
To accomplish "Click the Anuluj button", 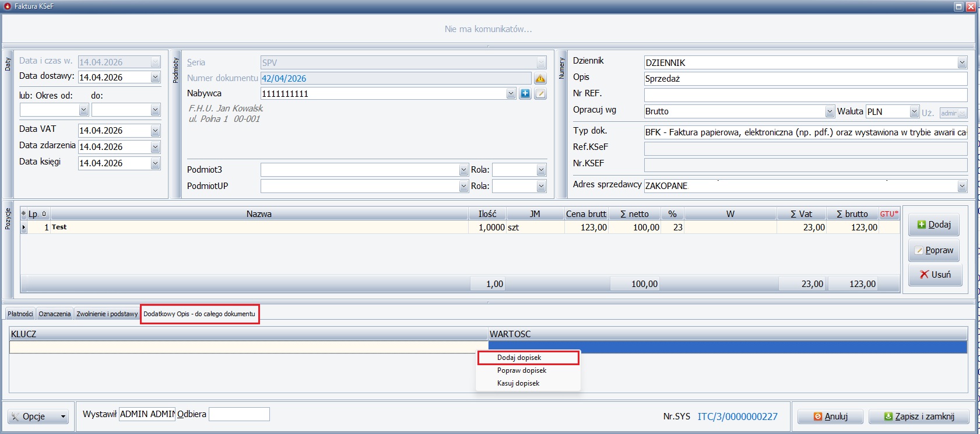I will pyautogui.click(x=831, y=416).
